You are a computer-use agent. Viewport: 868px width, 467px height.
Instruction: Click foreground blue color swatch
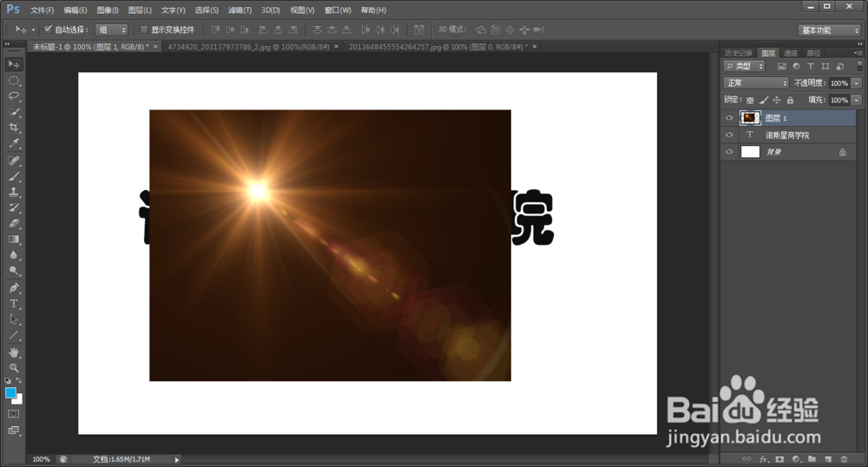coord(10,392)
